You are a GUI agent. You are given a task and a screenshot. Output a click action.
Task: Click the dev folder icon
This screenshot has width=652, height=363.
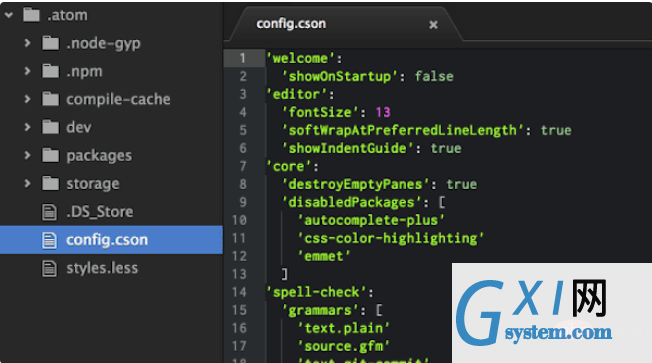coord(50,127)
